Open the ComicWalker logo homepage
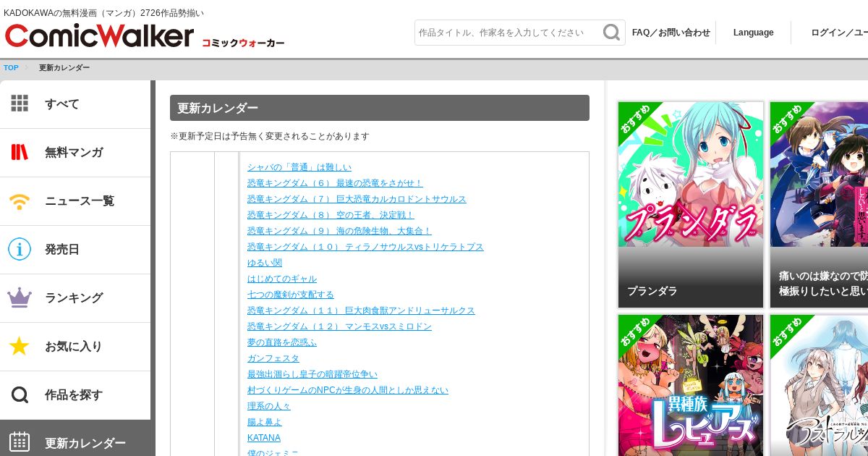The height and width of the screenshot is (456, 868). click(99, 36)
